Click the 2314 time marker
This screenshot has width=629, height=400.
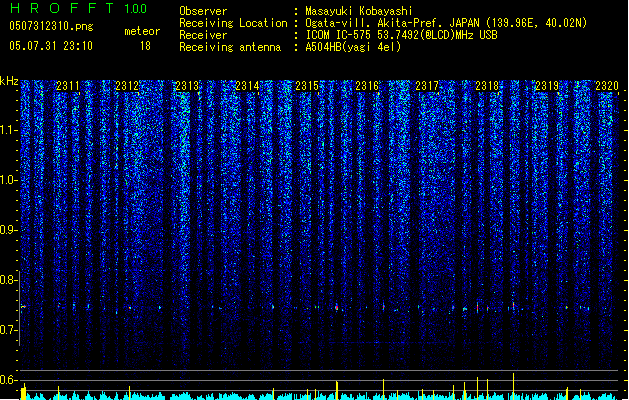pyautogui.click(x=247, y=86)
